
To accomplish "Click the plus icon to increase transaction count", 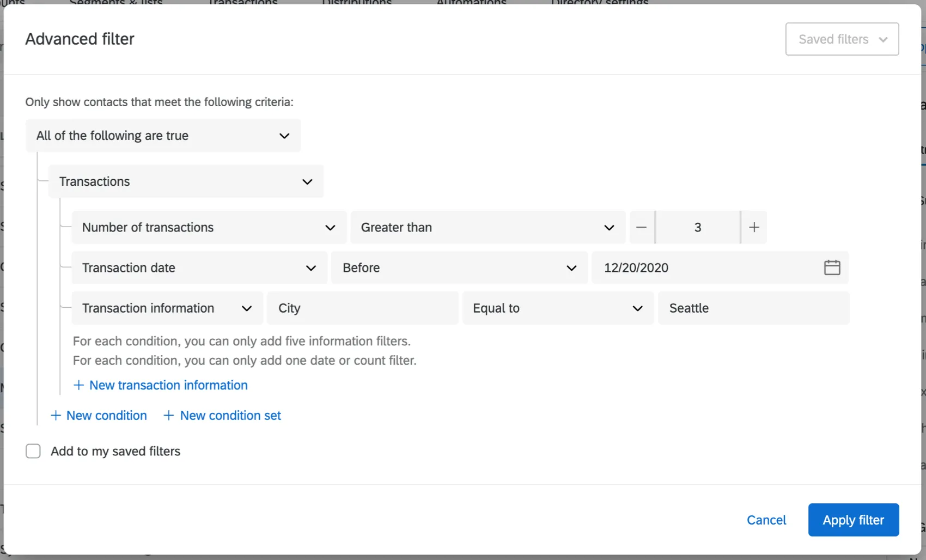I will click(x=754, y=227).
